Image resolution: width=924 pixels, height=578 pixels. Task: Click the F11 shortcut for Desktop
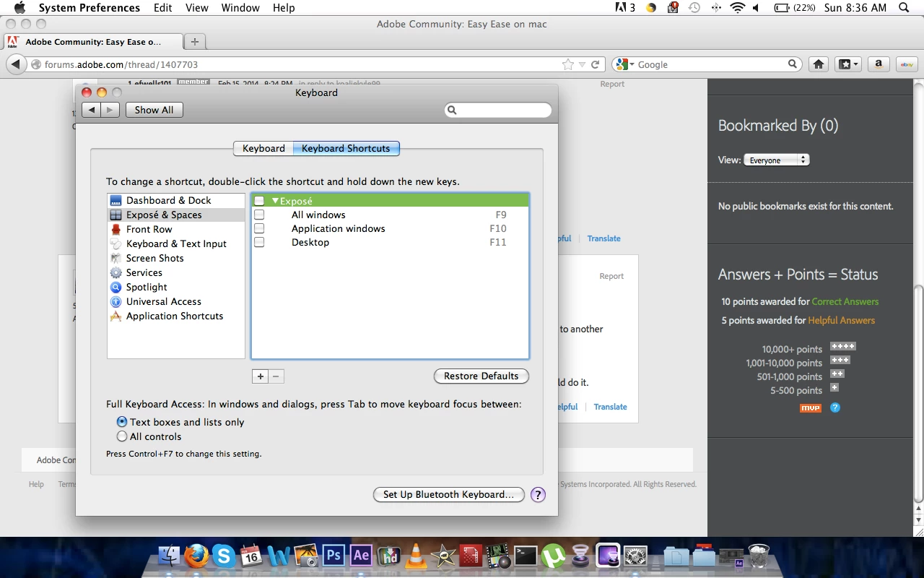[497, 242]
